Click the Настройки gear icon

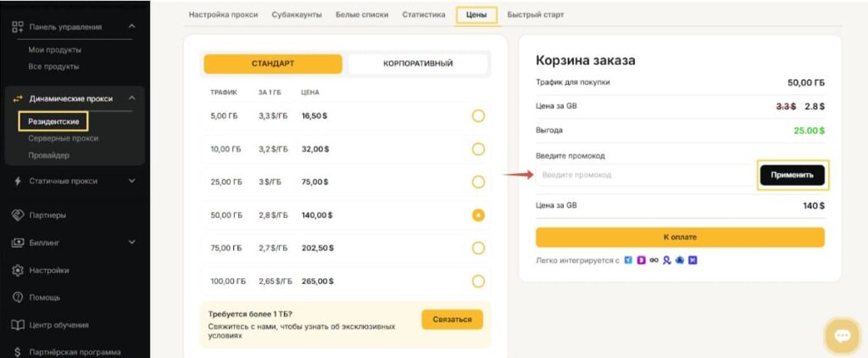tap(17, 270)
